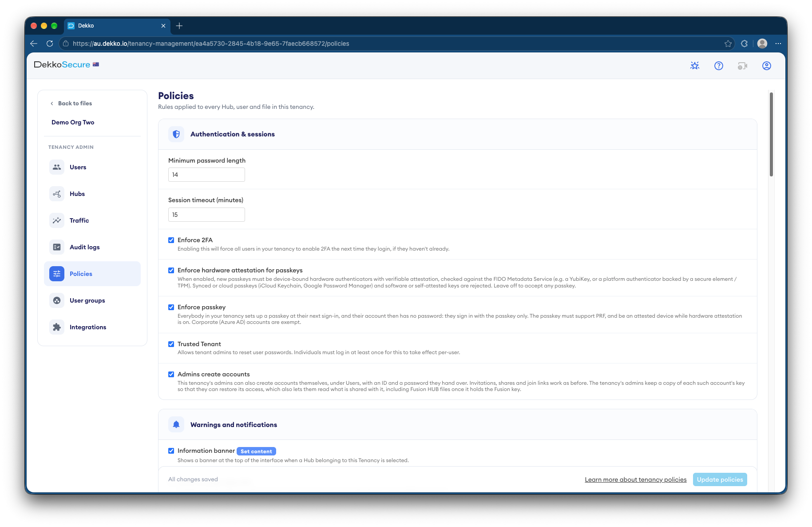
Task: Reload the page in browser
Action: [x=50, y=44]
